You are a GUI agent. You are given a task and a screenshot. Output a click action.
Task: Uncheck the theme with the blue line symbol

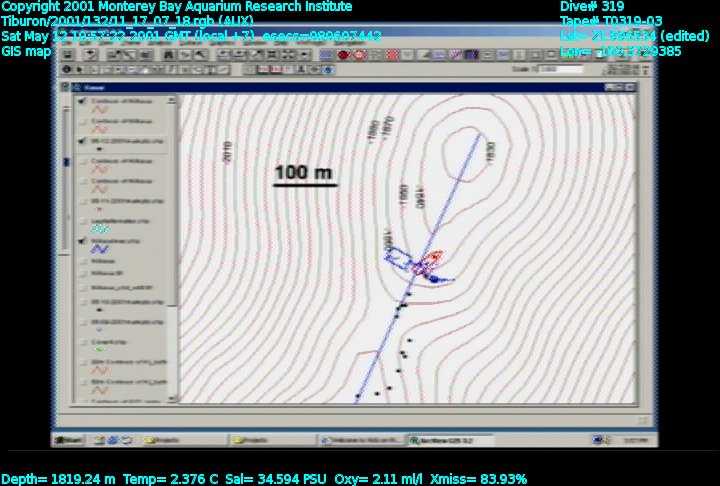click(x=82, y=241)
